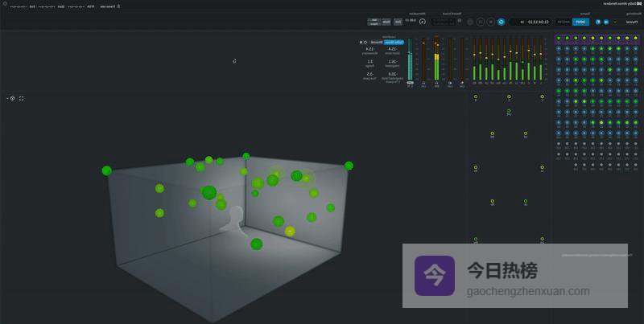Toggle the binaural loudness mode pill

coord(376,42)
